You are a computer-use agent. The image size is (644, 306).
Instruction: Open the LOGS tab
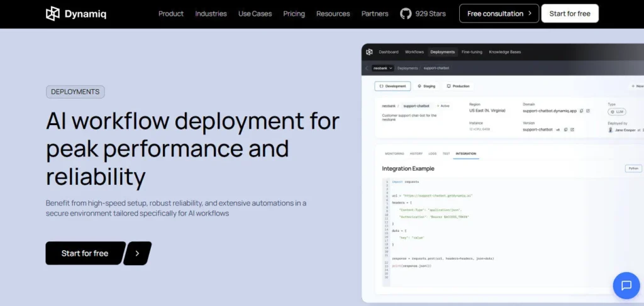(x=433, y=153)
